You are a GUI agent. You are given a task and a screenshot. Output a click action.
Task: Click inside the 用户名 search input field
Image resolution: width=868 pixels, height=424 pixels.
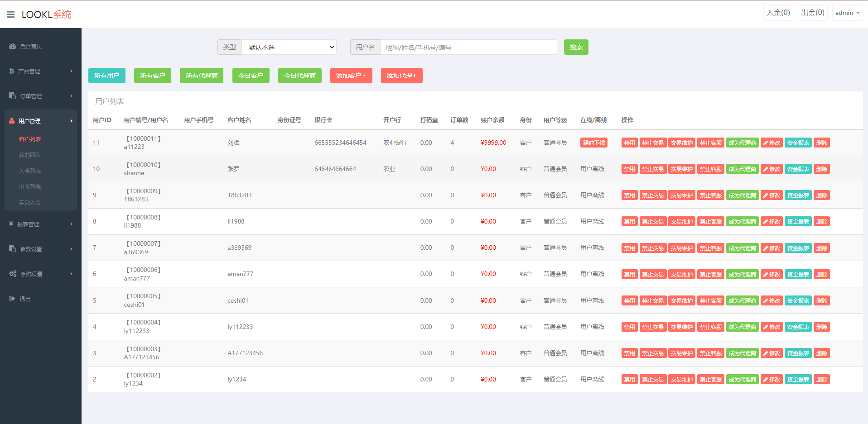469,47
